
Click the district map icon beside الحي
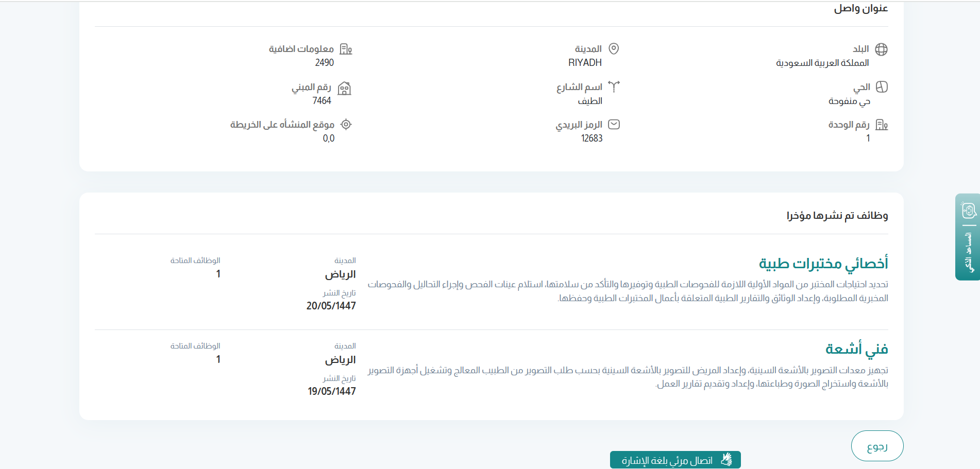[x=882, y=87]
